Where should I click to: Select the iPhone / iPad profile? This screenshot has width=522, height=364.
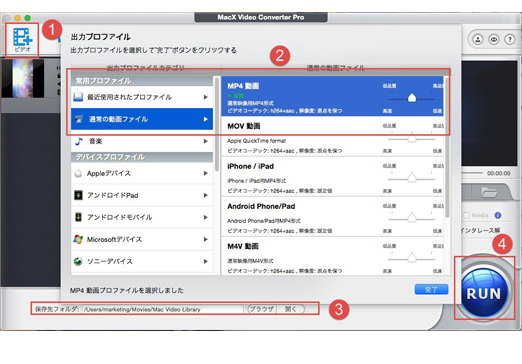332,176
